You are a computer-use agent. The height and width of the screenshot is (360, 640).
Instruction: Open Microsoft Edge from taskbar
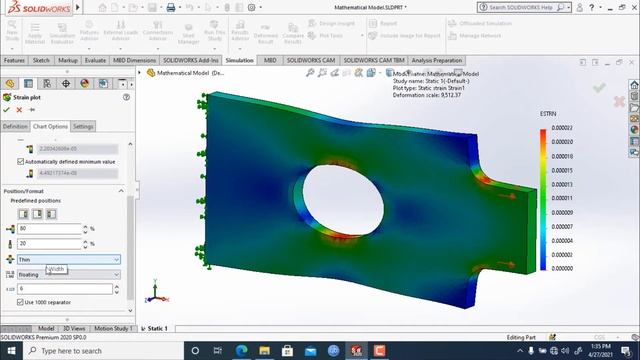tap(242, 351)
